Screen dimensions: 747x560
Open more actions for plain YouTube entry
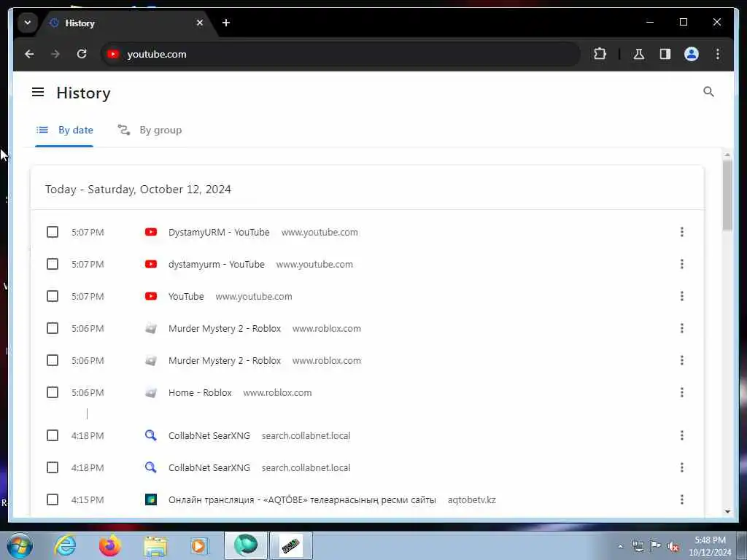tap(682, 296)
